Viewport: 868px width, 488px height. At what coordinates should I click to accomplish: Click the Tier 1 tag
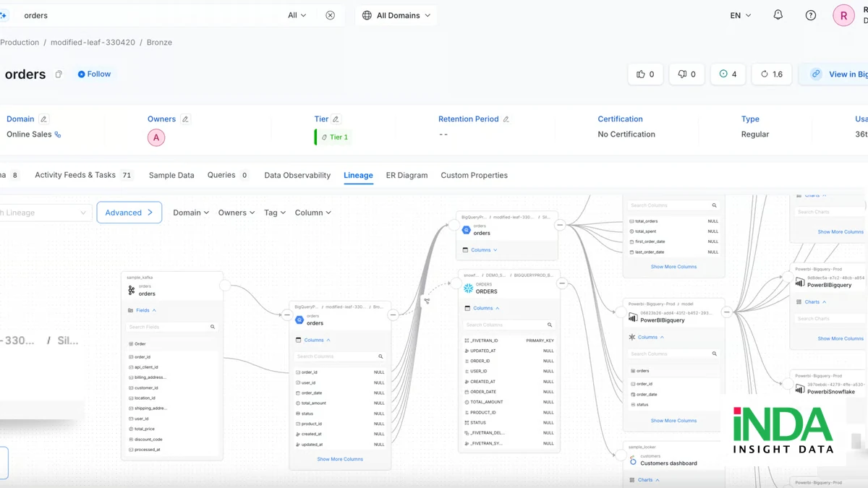pyautogui.click(x=335, y=137)
